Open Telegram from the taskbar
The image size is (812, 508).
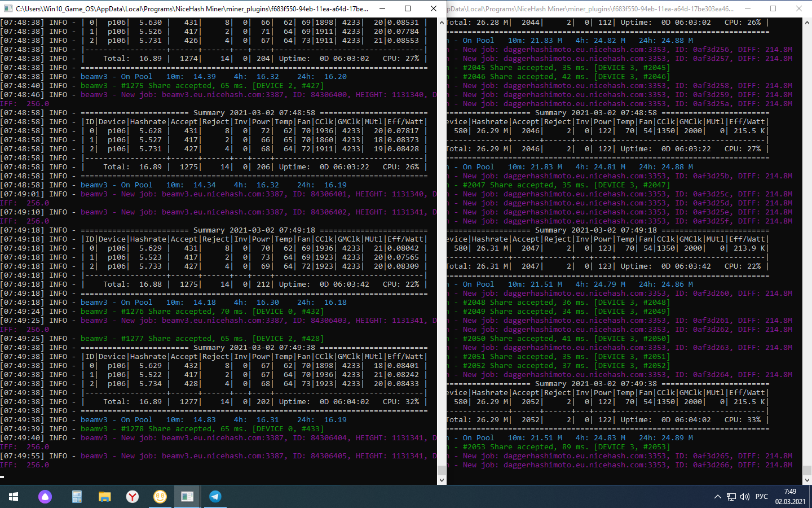(215, 497)
